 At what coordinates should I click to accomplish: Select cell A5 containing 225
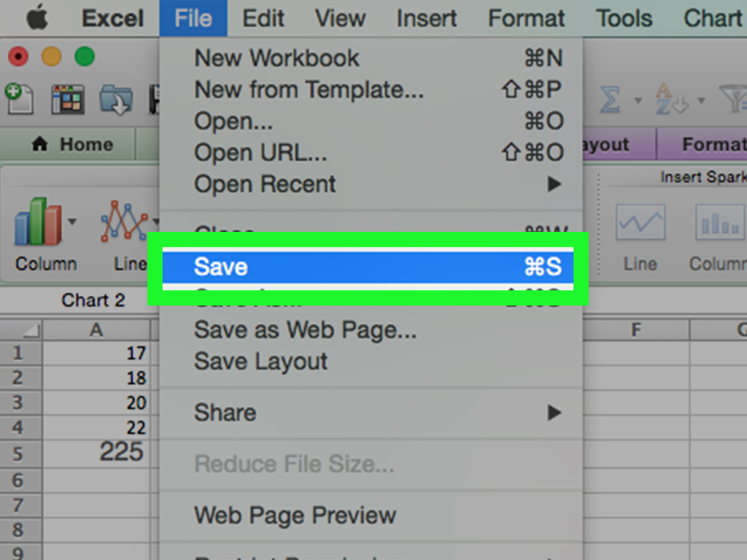click(96, 451)
